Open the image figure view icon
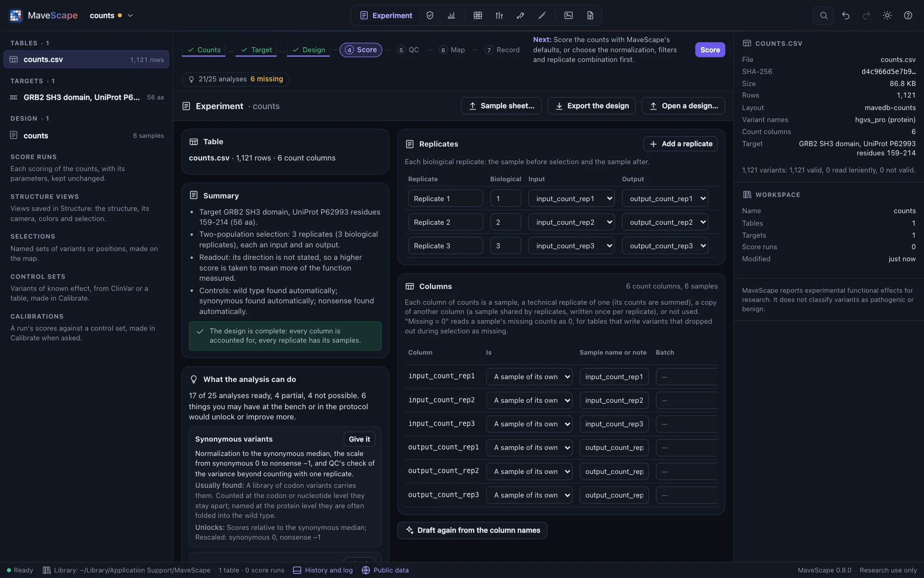924x578 pixels. tap(568, 15)
